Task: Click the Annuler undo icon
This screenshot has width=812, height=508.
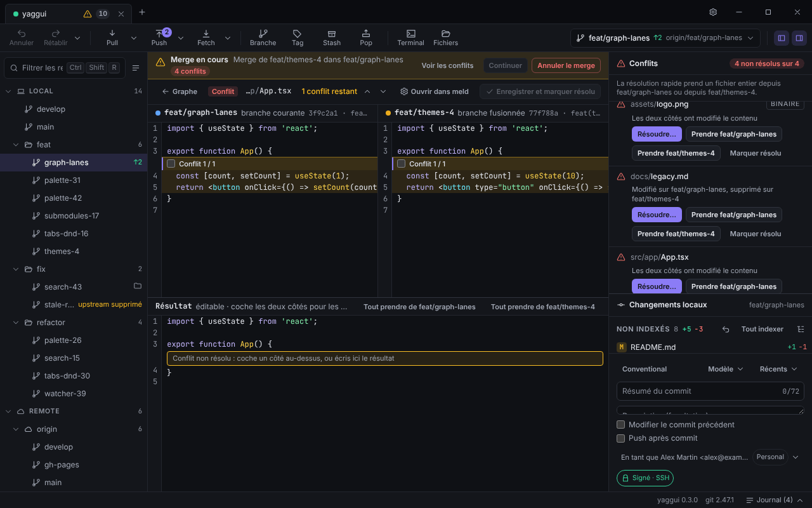Action: pos(22,34)
